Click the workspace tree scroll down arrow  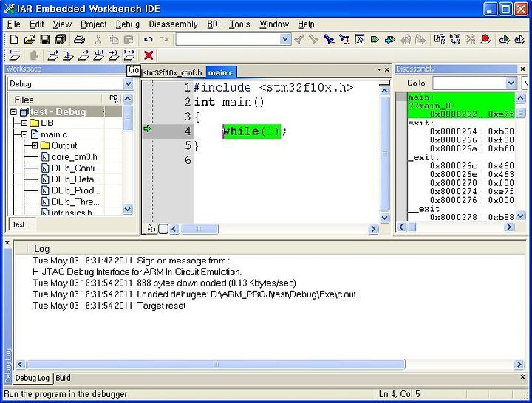coord(128,209)
